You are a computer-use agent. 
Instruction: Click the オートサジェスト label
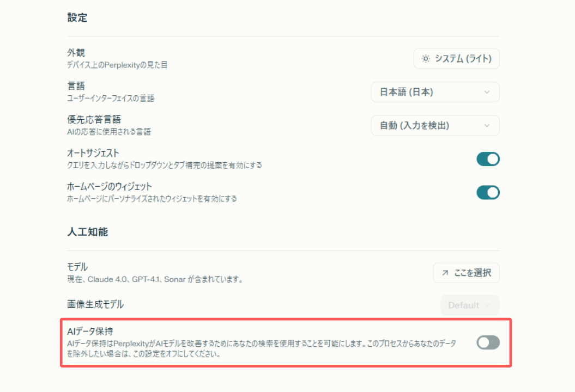click(93, 153)
